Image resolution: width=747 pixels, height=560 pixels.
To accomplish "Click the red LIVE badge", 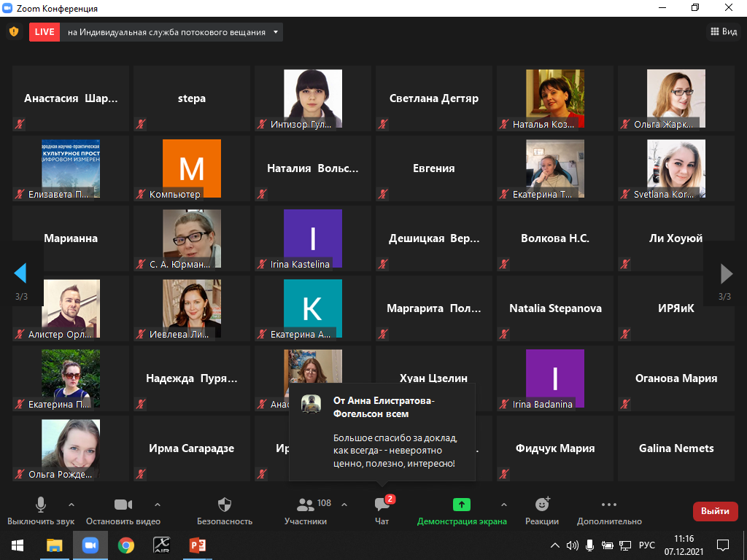I will pyautogui.click(x=44, y=32).
